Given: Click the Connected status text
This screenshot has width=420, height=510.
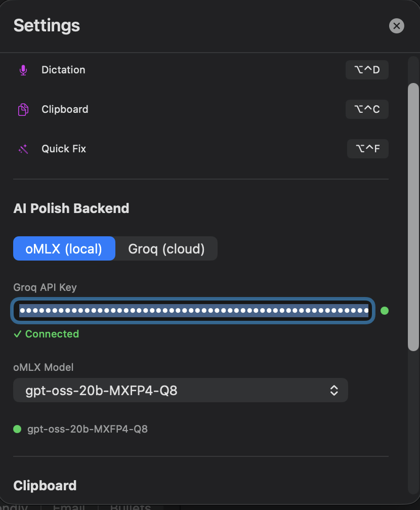Looking at the screenshot, I should pyautogui.click(x=52, y=334).
